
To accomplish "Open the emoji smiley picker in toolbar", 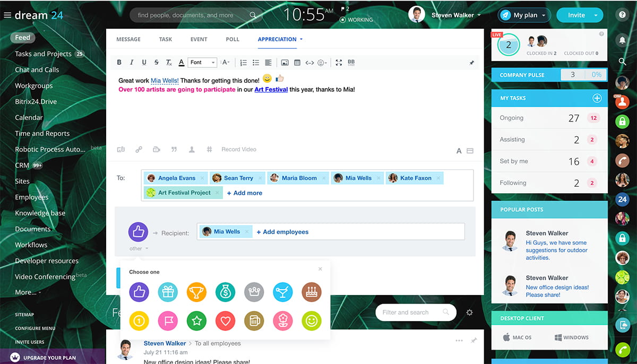I will tap(321, 63).
